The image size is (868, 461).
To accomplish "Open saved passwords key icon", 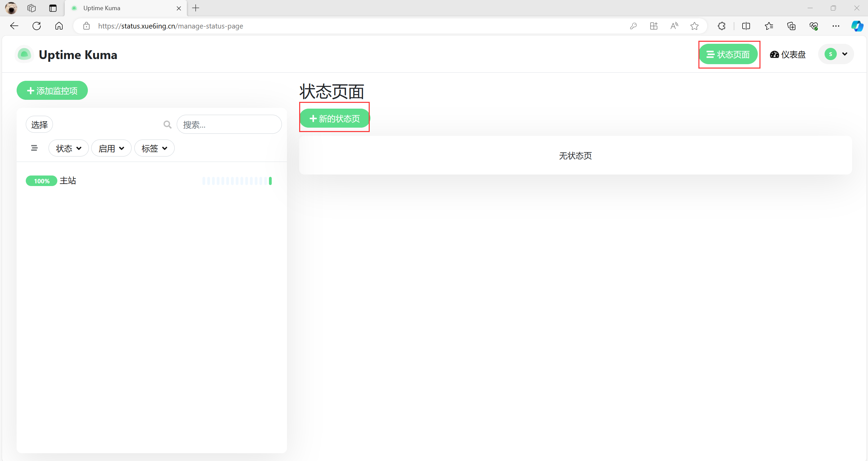I will point(633,26).
